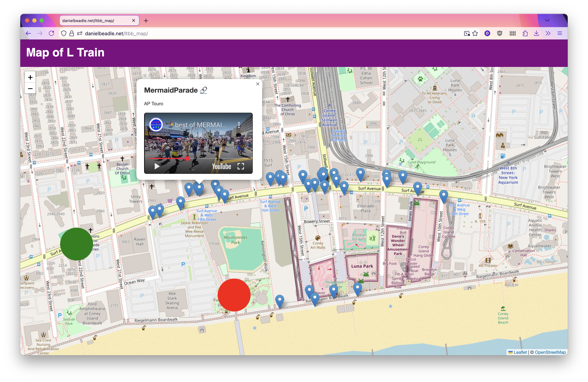The width and height of the screenshot is (588, 382).
Task: Open the OpenStreetMap attribution link
Action: tap(550, 352)
